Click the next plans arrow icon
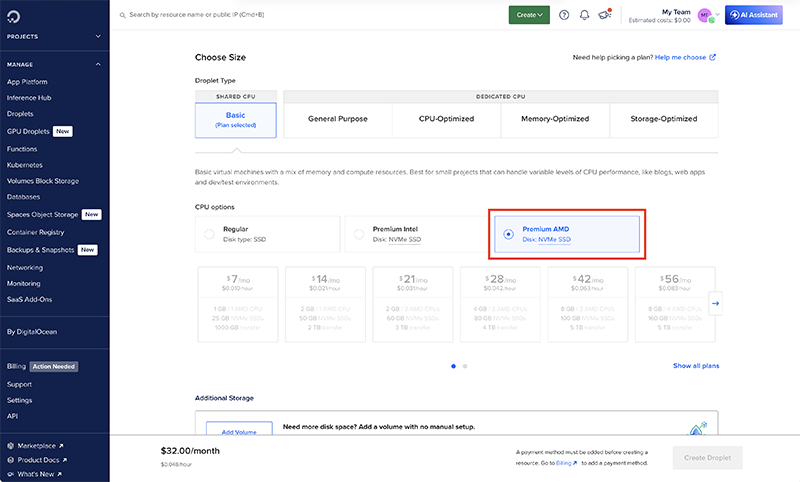 coord(714,303)
